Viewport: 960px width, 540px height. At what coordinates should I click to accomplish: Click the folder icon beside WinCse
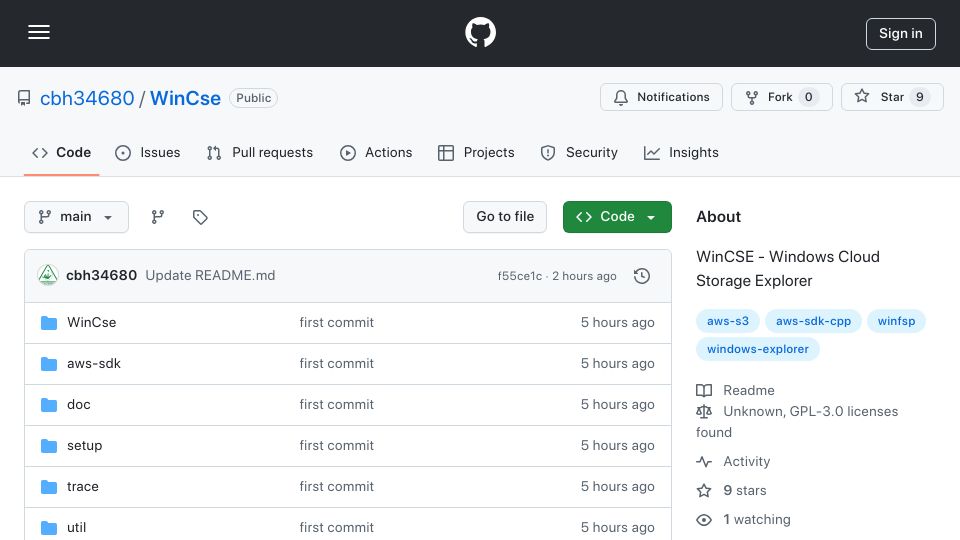click(49, 323)
